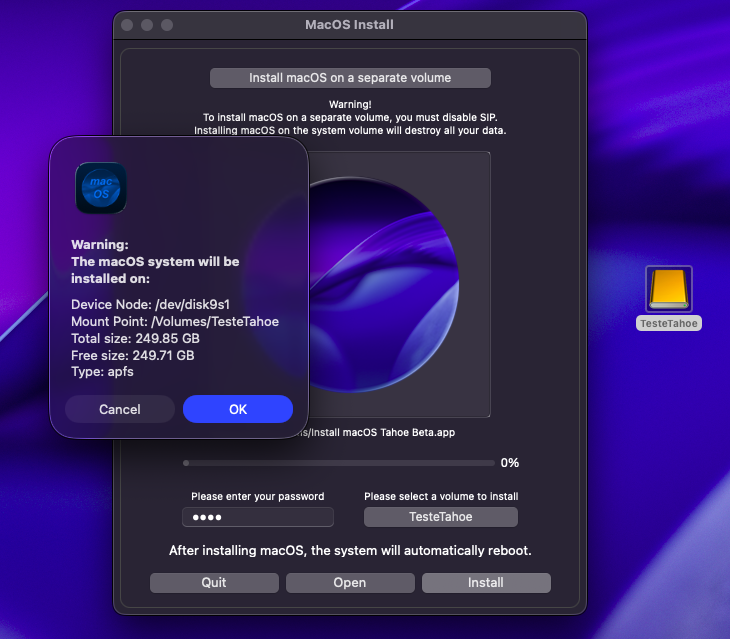The image size is (730, 639).
Task: Dismiss the warning with Cancel
Action: pos(120,409)
